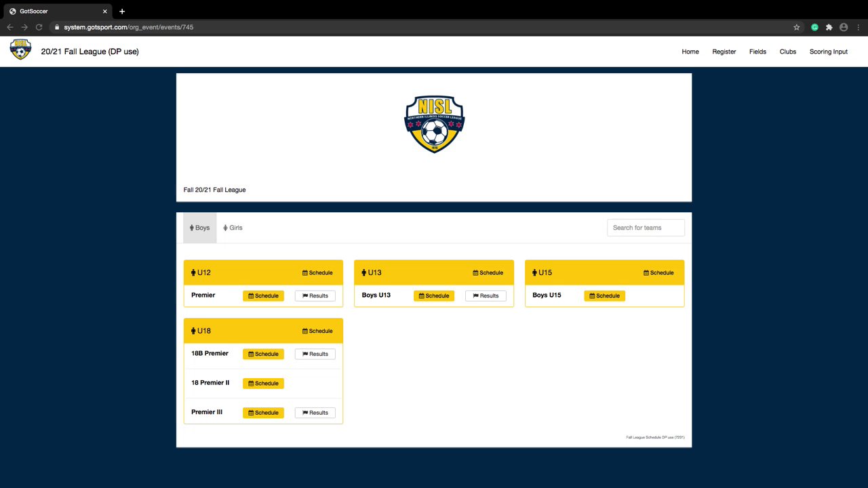Image resolution: width=868 pixels, height=488 pixels.
Task: Open Schedule for 18 Premier II
Action: (263, 383)
